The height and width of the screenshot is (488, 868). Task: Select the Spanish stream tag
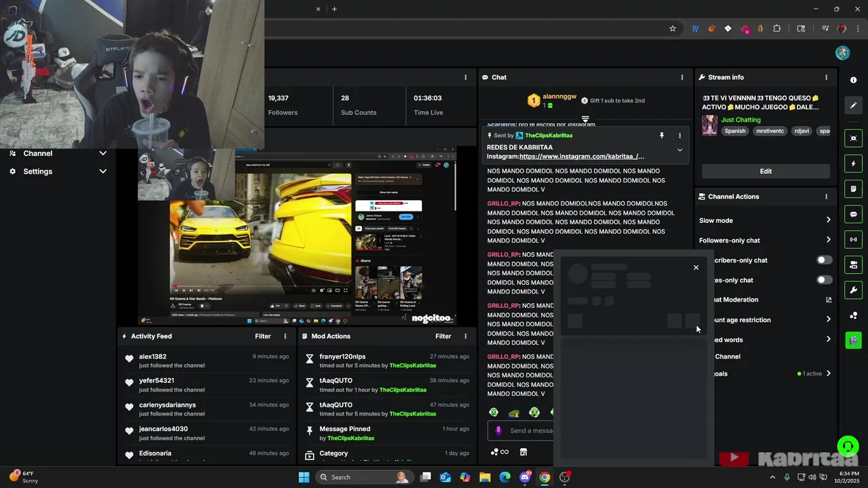pyautogui.click(x=734, y=131)
